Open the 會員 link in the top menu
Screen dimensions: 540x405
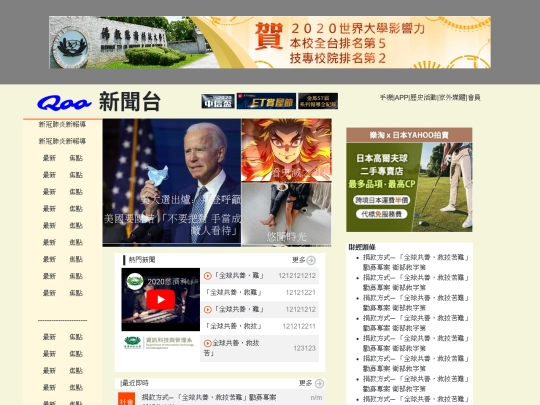[474, 98]
